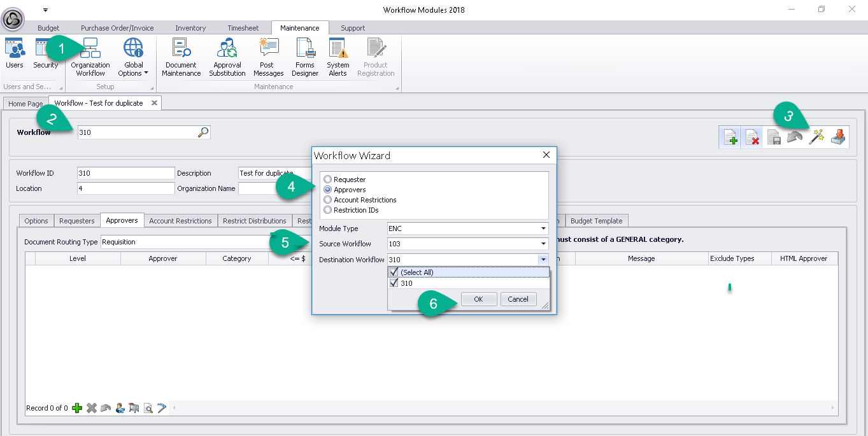The image size is (868, 436).
Task: Open the Source Workflow dropdown
Action: [x=543, y=244]
